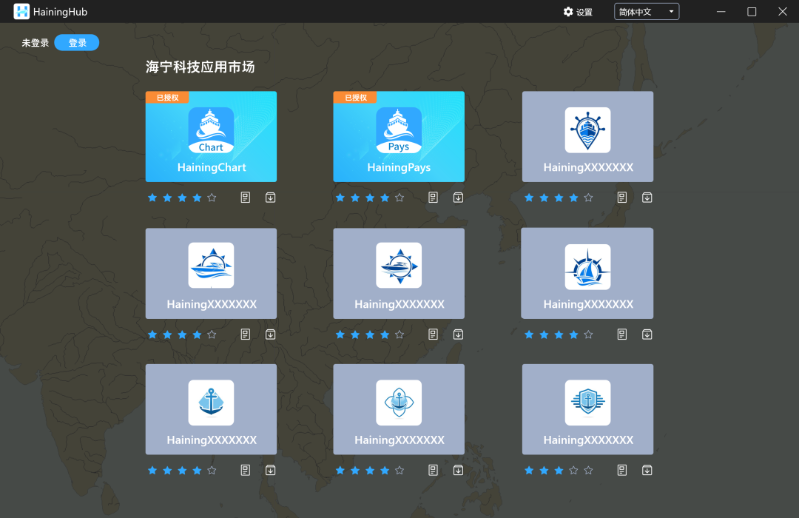The image size is (799, 518).
Task: Download HainingChart using its download icon
Action: [270, 198]
